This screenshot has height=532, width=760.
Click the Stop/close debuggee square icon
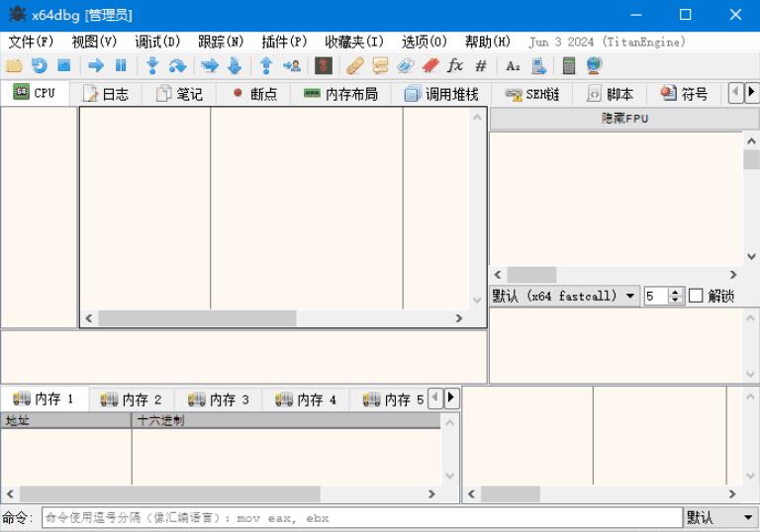[64, 65]
